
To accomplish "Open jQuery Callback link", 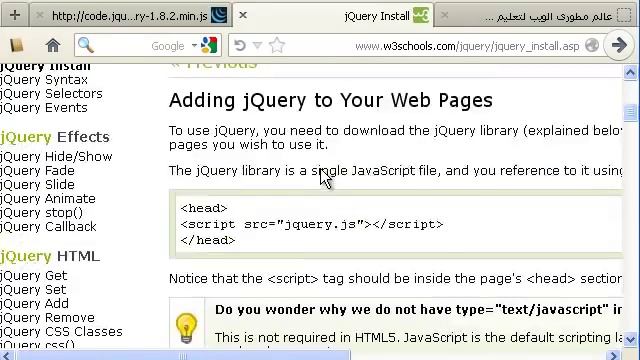I will [x=48, y=227].
